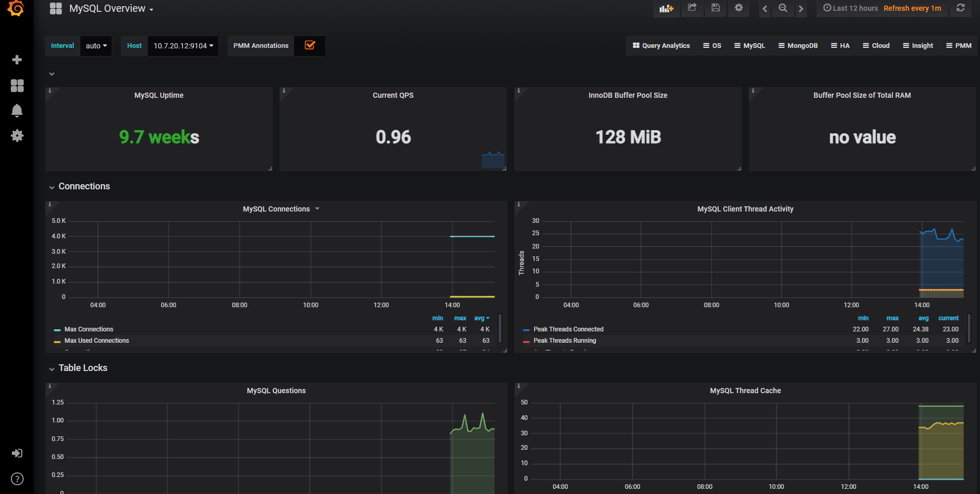Screen dimensions: 980x494
Task: Shift time range forward with right arrow
Action: point(801,8)
